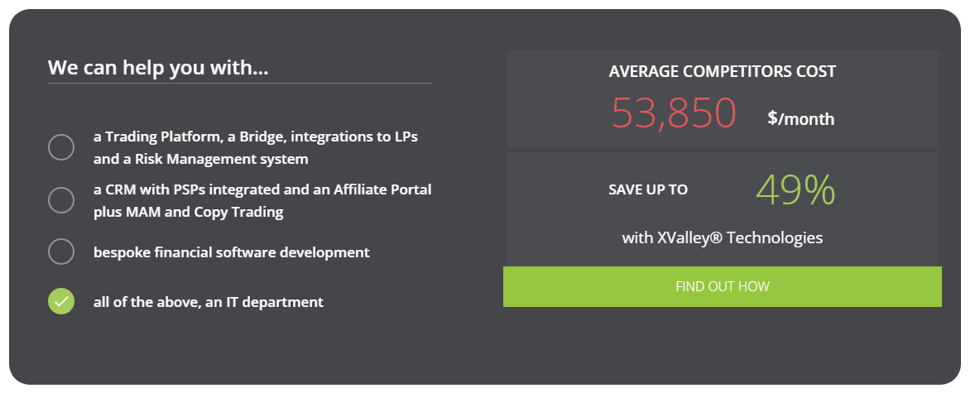Viewport: 980px width, 393px height.
Task: Click 'all of the above, an IT department' text
Action: click(208, 302)
